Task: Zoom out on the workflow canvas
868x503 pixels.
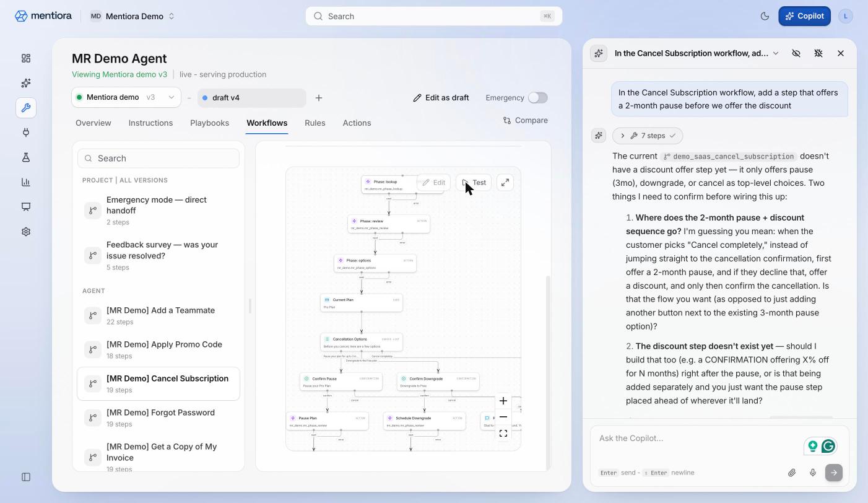Action: tap(503, 417)
